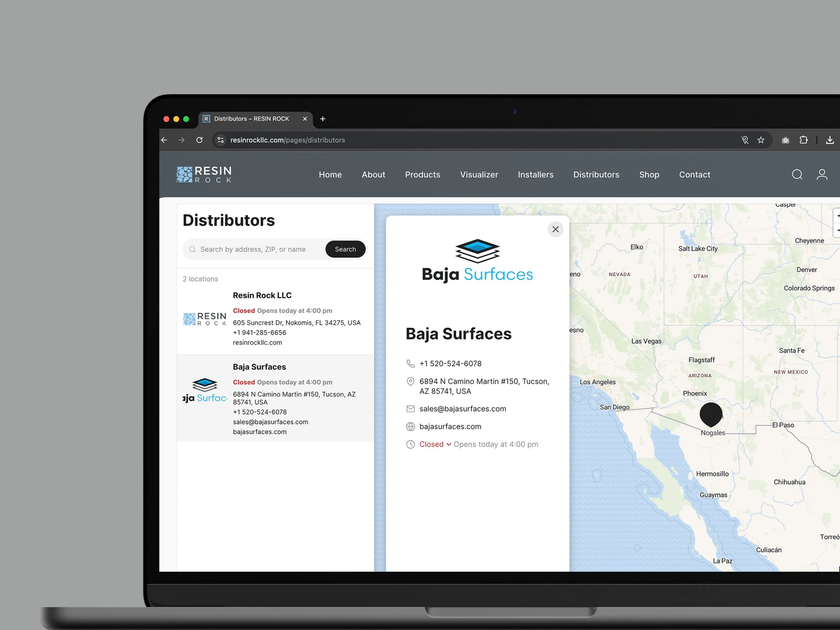Reload the page with the refresh icon
The height and width of the screenshot is (630, 840).
[x=199, y=140]
